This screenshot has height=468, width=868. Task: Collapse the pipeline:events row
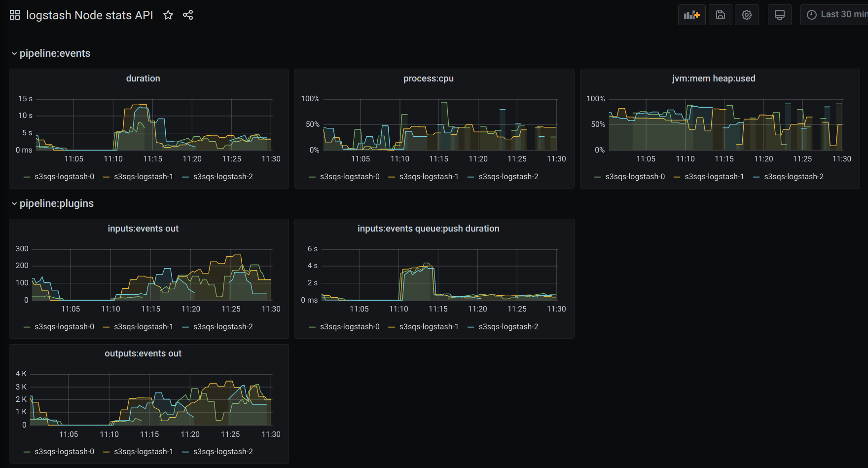[51, 53]
